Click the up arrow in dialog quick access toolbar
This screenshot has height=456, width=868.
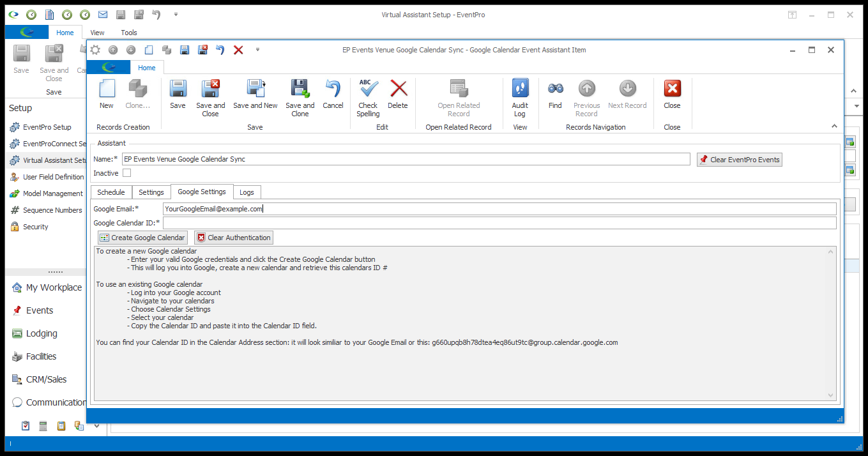[x=113, y=50]
